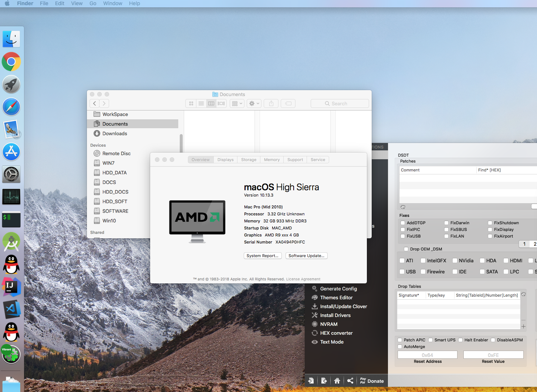Switch Finder to icon view
This screenshot has width=537, height=392.
pyautogui.click(x=191, y=103)
